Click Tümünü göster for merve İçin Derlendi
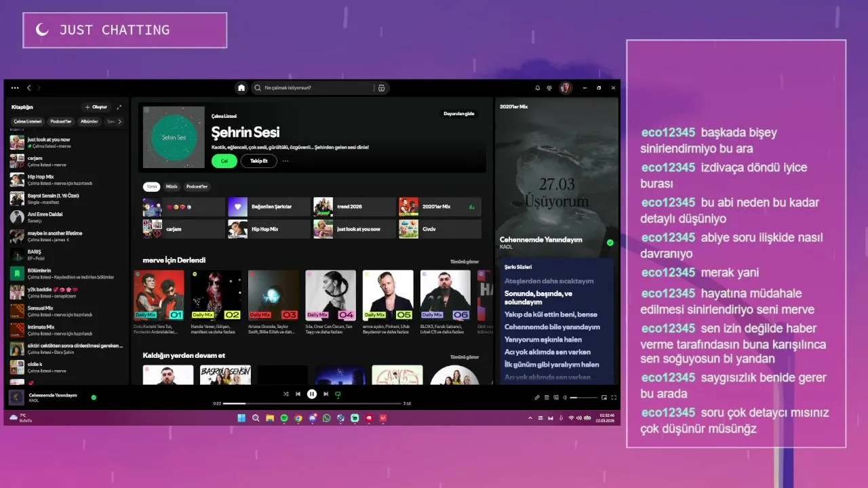868x488 pixels. [465, 262]
